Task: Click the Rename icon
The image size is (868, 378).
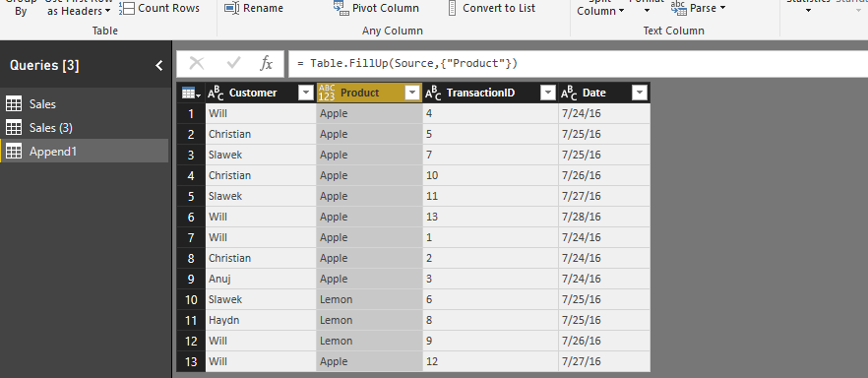Action: pyautogui.click(x=231, y=8)
